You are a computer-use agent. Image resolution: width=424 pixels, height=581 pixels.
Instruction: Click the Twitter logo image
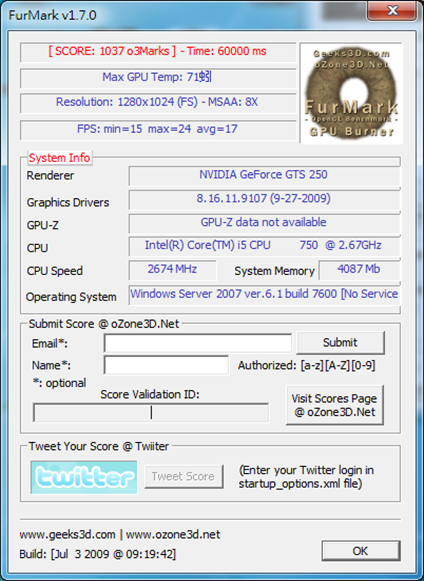pyautogui.click(x=84, y=477)
